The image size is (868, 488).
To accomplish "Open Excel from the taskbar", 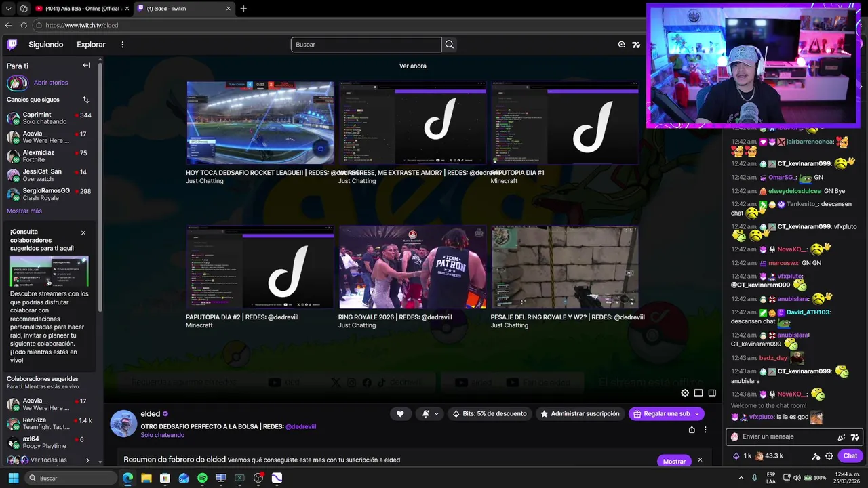I will (239, 478).
